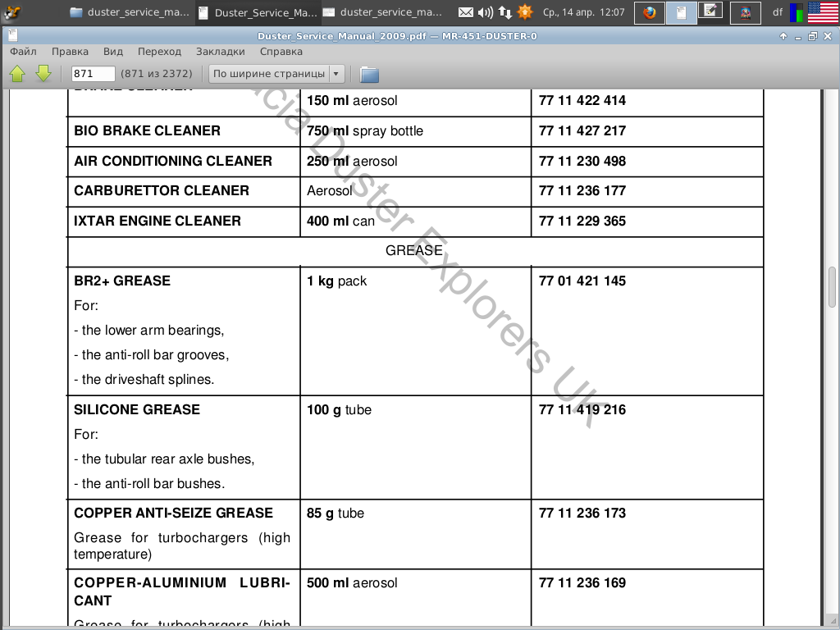Click part number 77 11 419 216
The height and width of the screenshot is (630, 840).
[x=582, y=410]
